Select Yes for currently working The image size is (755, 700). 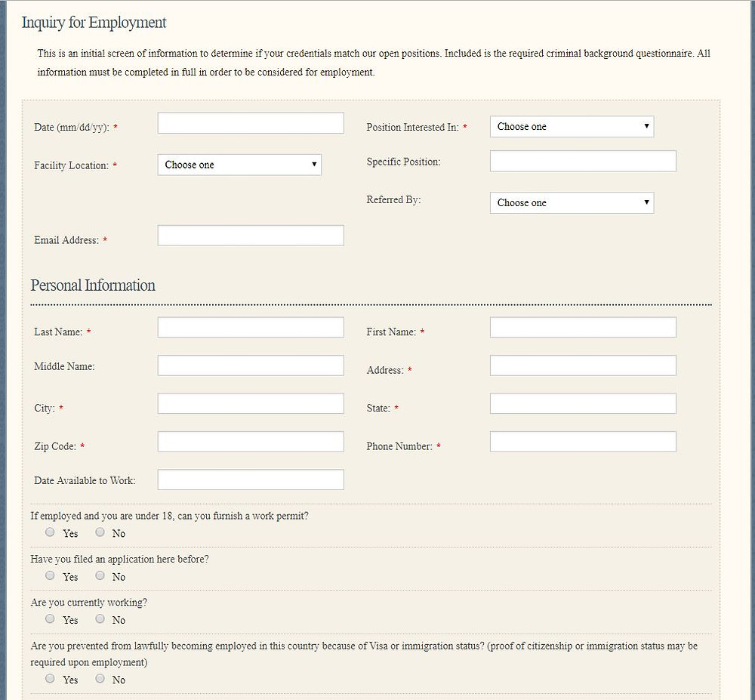click(51, 618)
